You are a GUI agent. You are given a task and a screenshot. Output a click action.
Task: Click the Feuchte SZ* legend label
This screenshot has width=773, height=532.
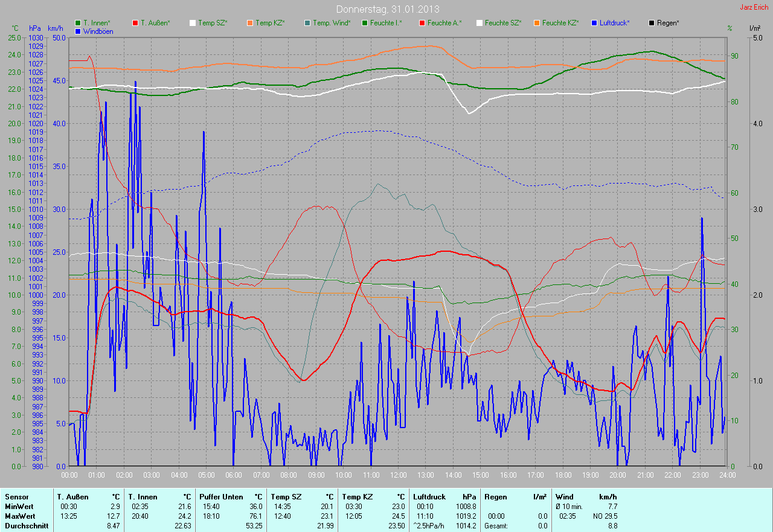point(503,23)
